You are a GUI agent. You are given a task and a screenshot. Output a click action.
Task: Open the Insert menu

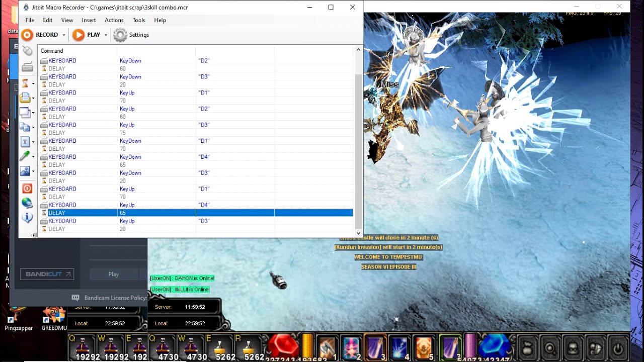[x=89, y=20]
